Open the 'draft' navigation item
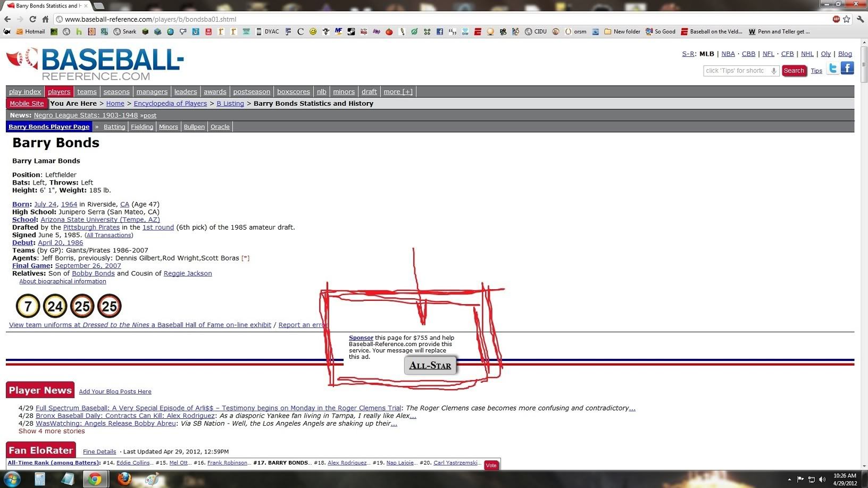868x488 pixels. pyautogui.click(x=369, y=92)
